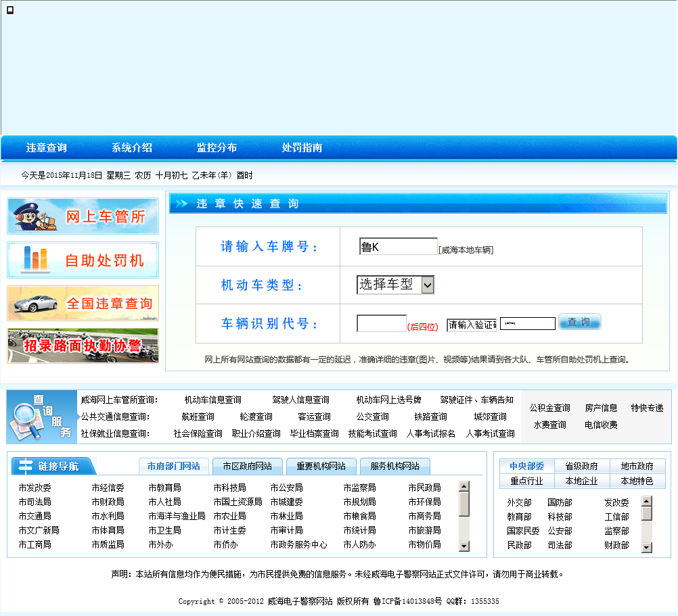This screenshot has height=616, width=678.
Task: Open 社会保险查询 link
Action: pos(198,433)
